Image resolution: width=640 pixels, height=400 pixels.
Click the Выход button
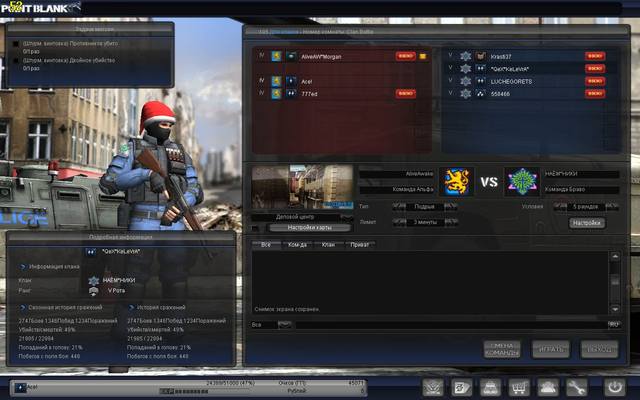[599, 349]
